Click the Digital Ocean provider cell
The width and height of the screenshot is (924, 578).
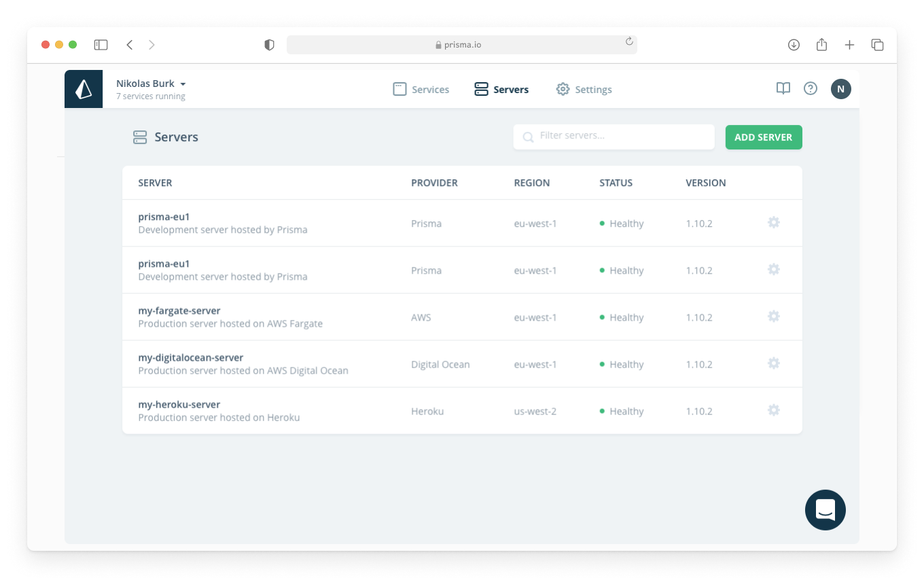(x=440, y=364)
